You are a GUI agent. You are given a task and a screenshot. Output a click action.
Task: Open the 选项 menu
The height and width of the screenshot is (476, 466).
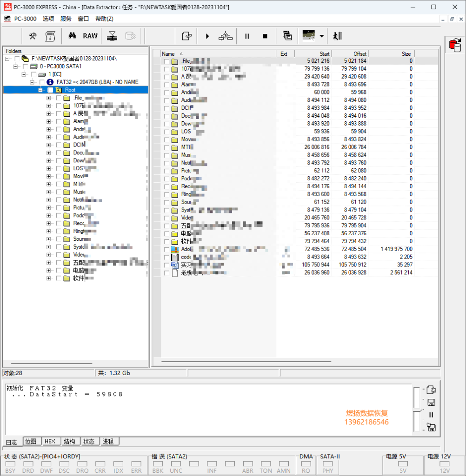(48, 19)
